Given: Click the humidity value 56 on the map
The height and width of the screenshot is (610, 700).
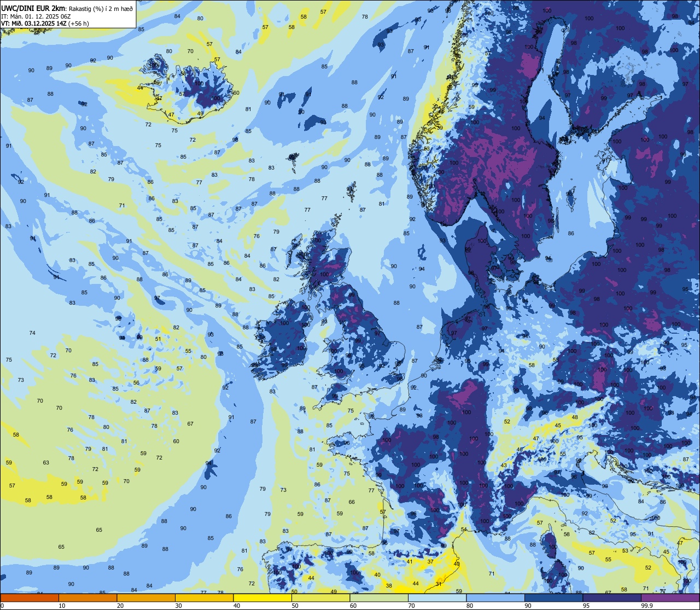Looking at the screenshot, I should (136, 383).
